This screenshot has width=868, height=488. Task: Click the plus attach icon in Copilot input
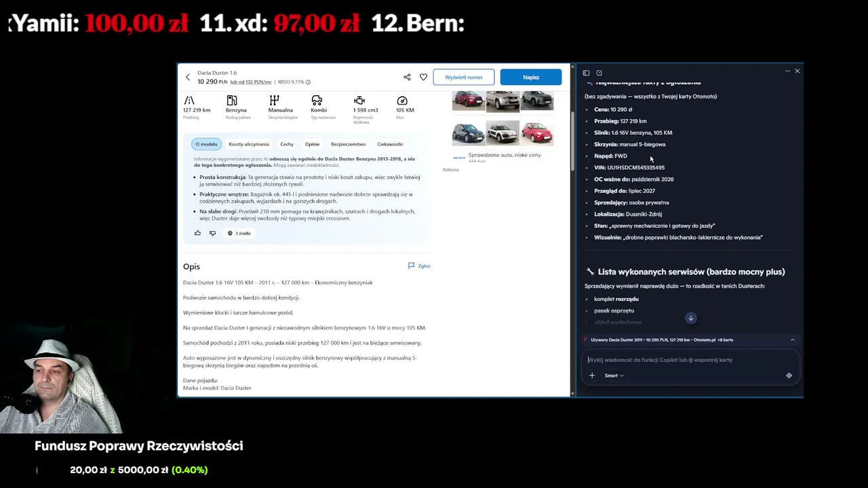tap(592, 375)
